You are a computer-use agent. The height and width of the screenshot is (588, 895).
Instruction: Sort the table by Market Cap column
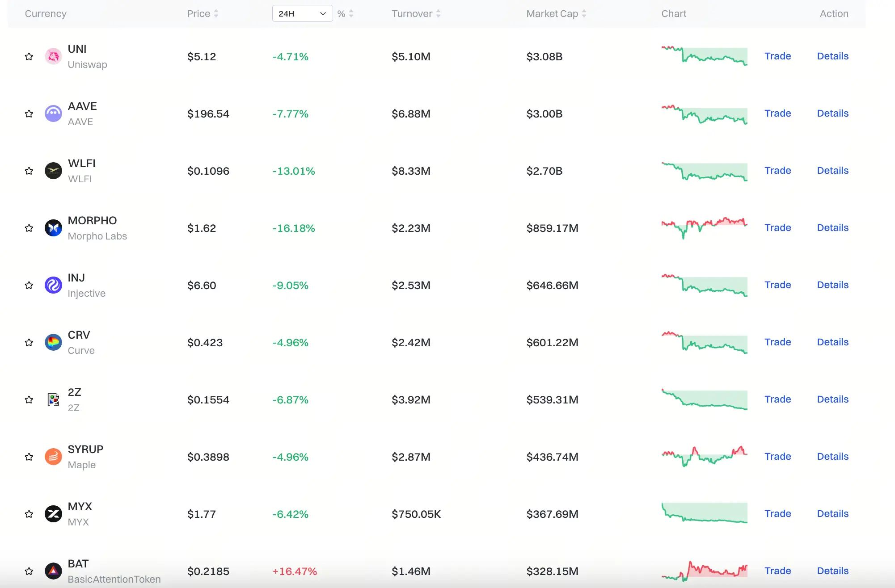[x=556, y=13]
